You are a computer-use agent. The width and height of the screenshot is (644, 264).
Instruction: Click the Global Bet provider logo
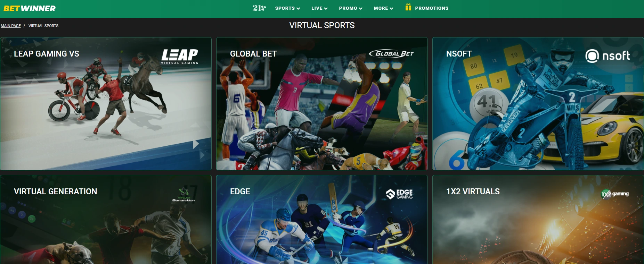[391, 53]
